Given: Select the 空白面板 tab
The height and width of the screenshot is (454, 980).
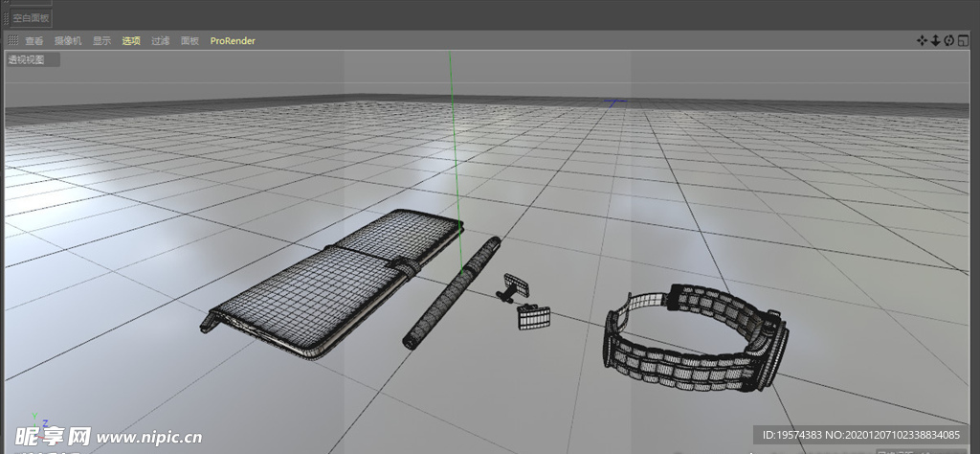Looking at the screenshot, I should click(32, 18).
